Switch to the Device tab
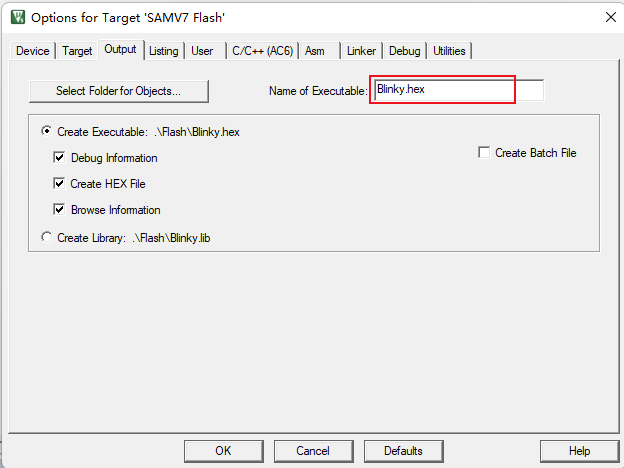The image size is (624, 468). [x=33, y=51]
